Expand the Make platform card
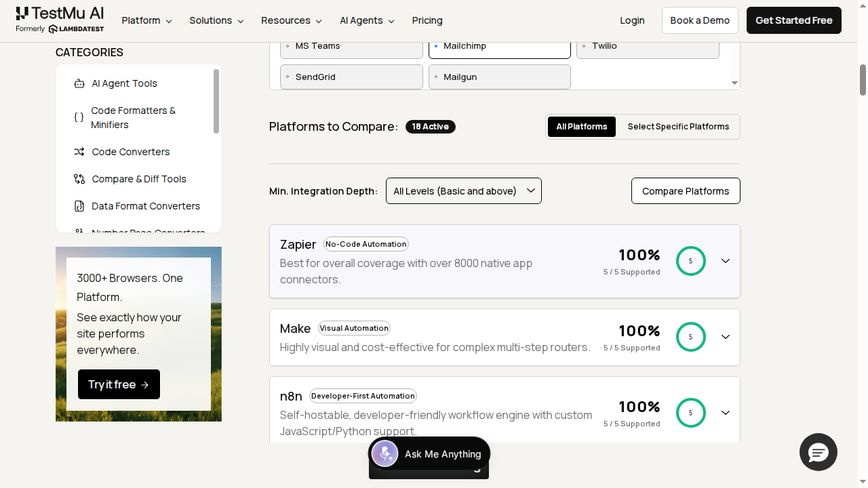 (x=726, y=337)
